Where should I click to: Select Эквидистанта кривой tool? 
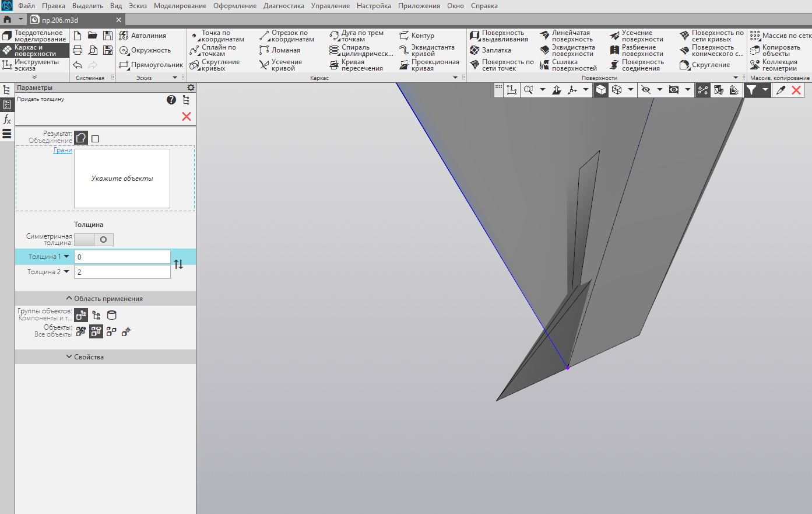(x=427, y=51)
